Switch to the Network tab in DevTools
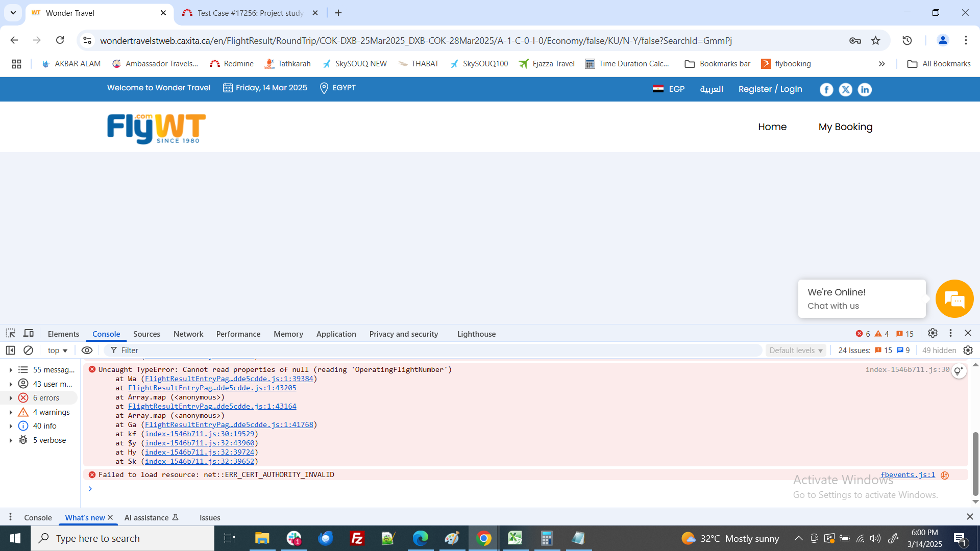980x551 pixels. click(x=188, y=334)
